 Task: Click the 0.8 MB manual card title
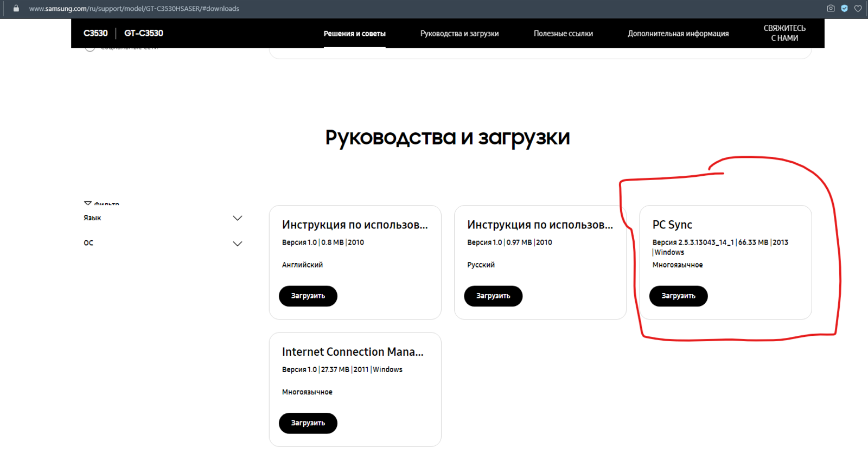(x=355, y=225)
